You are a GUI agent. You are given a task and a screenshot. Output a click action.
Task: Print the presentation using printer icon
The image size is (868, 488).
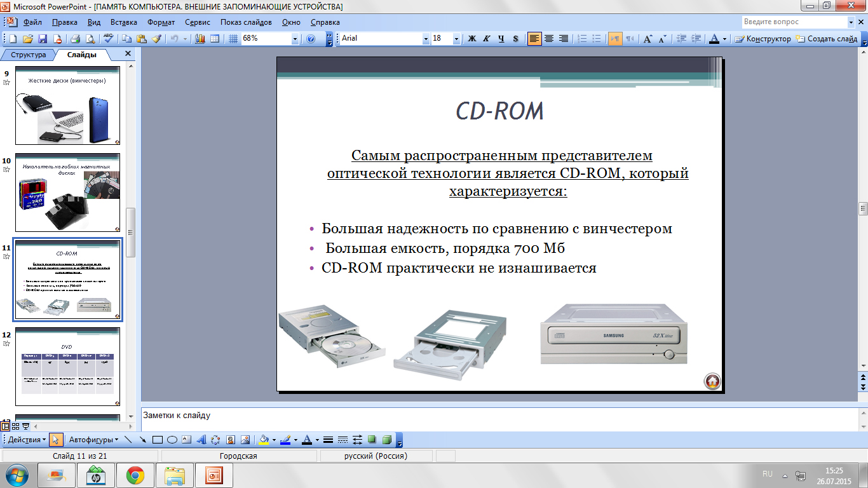[75, 39]
